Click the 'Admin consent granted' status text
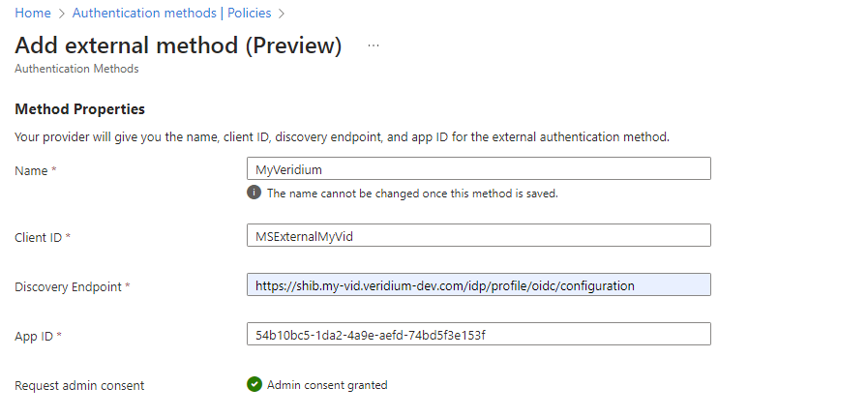This screenshot has height=417, width=868. [x=327, y=385]
